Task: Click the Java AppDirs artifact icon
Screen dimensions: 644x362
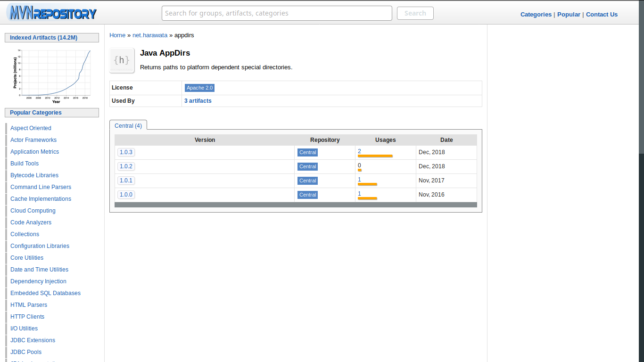Action: tap(122, 60)
